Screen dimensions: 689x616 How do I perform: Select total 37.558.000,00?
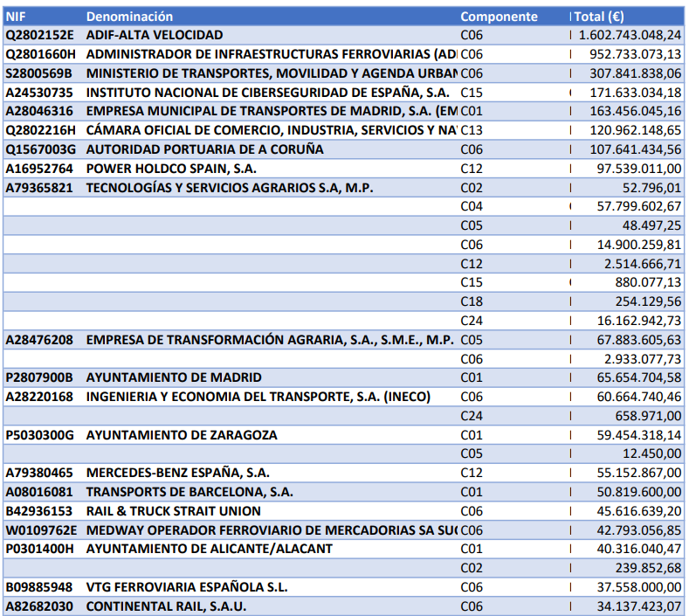click(639, 587)
